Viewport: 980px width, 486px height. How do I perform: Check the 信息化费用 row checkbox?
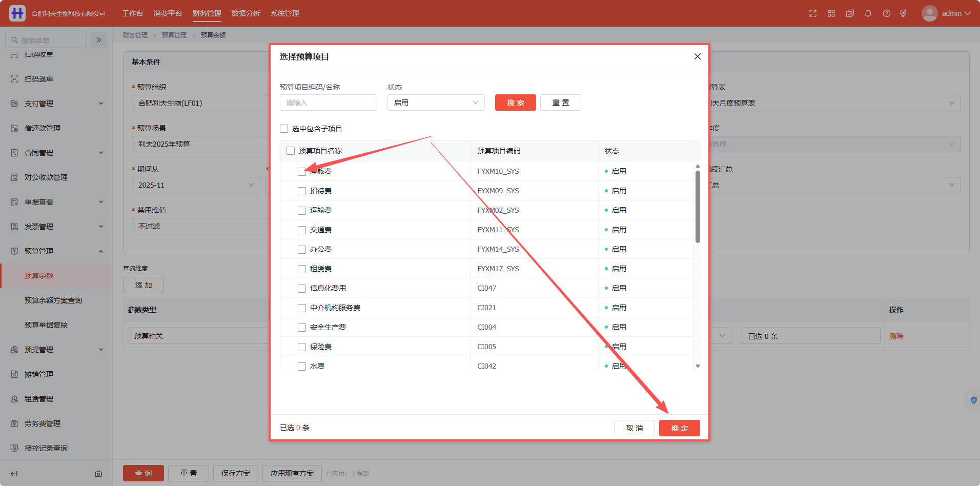(302, 289)
